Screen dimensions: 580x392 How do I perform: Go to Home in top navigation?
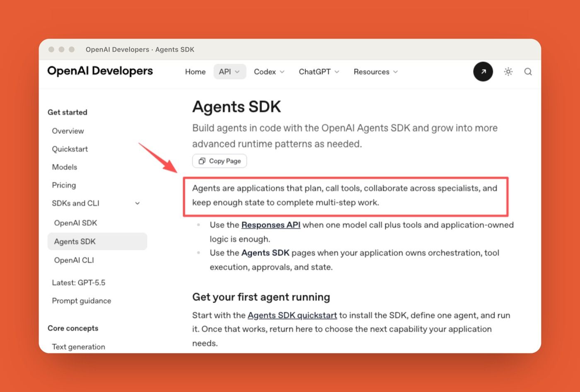pos(195,72)
